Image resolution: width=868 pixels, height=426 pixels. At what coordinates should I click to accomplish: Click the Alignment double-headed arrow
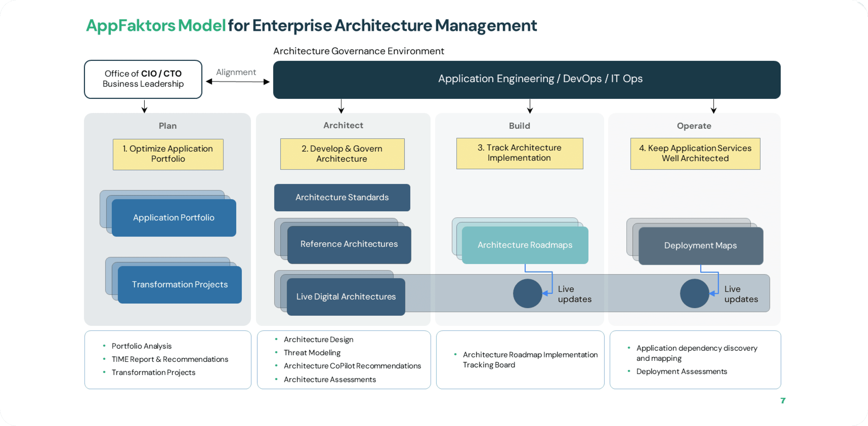point(238,82)
